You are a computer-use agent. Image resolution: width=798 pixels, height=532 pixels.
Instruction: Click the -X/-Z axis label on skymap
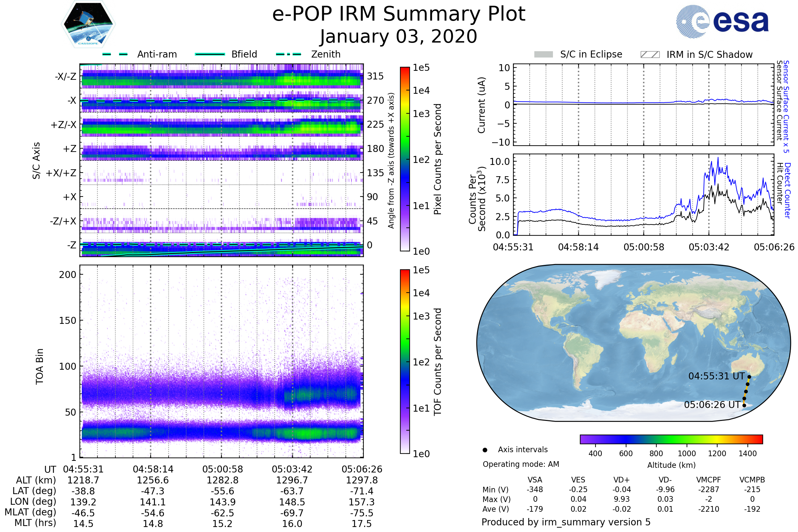click(x=66, y=76)
